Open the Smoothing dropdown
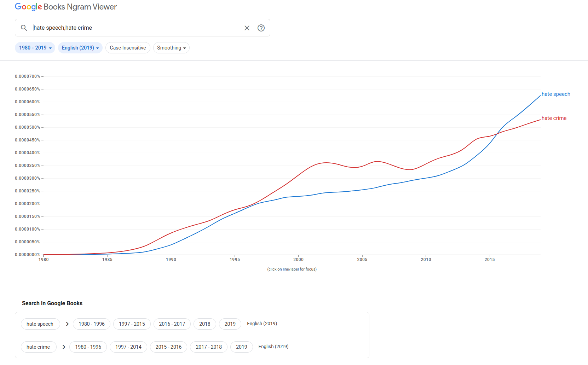The height and width of the screenshot is (365, 588). [x=171, y=48]
